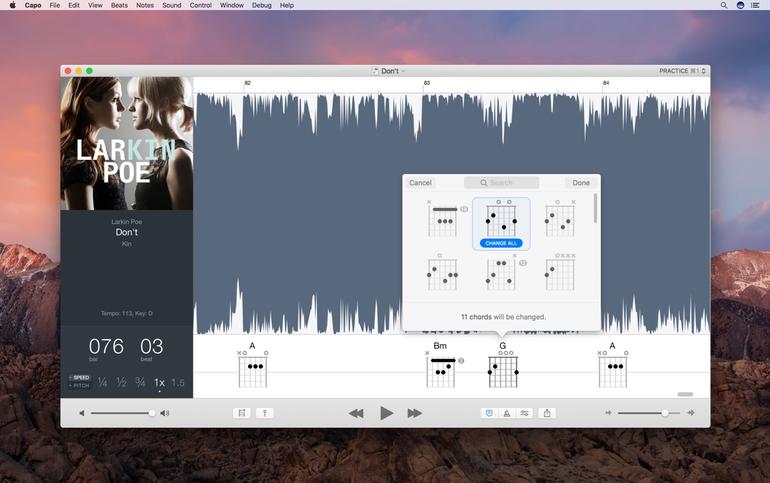Open the Debug menu
770x483 pixels.
[262, 5]
